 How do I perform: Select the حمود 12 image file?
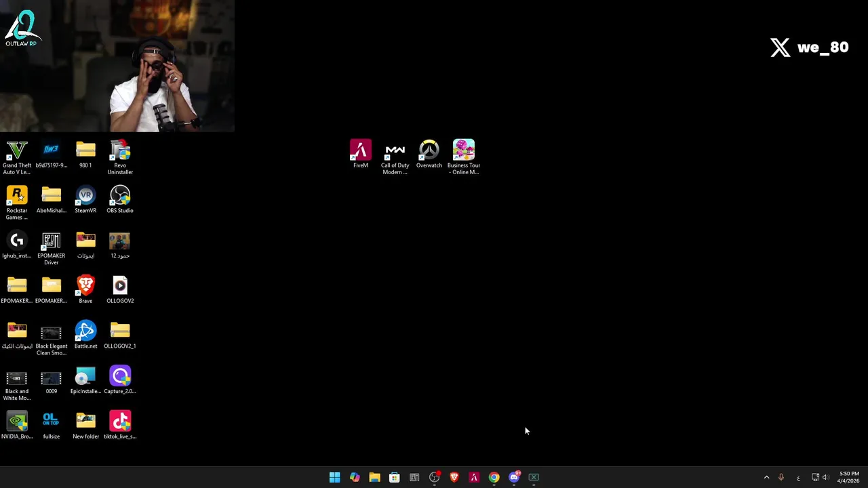[120, 245]
